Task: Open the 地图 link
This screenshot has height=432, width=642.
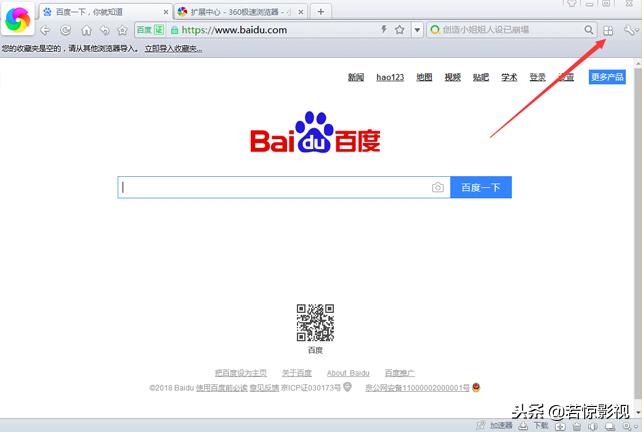Action: pyautogui.click(x=424, y=77)
